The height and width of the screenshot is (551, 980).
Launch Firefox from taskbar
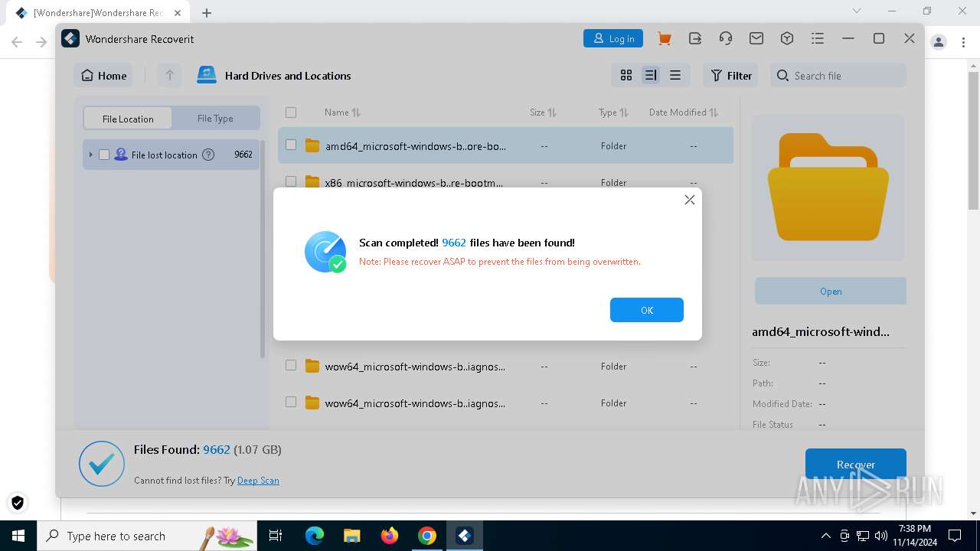point(390,536)
